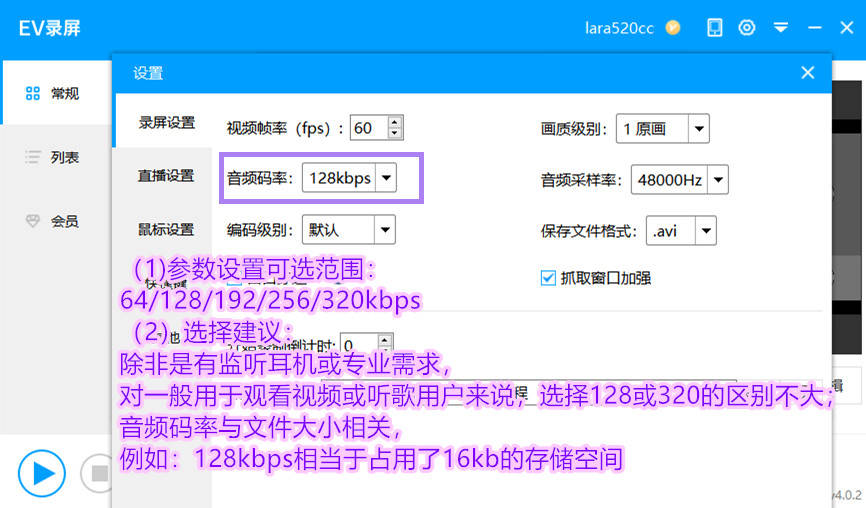866x508 pixels.
Task: Expand the 保存文件格式 .avi dropdown
Action: 706,231
